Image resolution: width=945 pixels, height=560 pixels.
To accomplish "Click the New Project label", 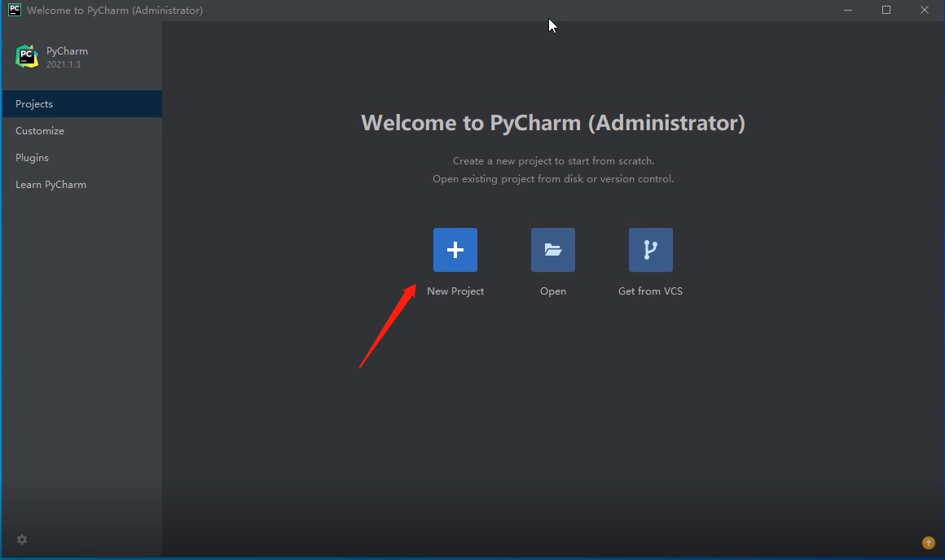I will pyautogui.click(x=455, y=291).
